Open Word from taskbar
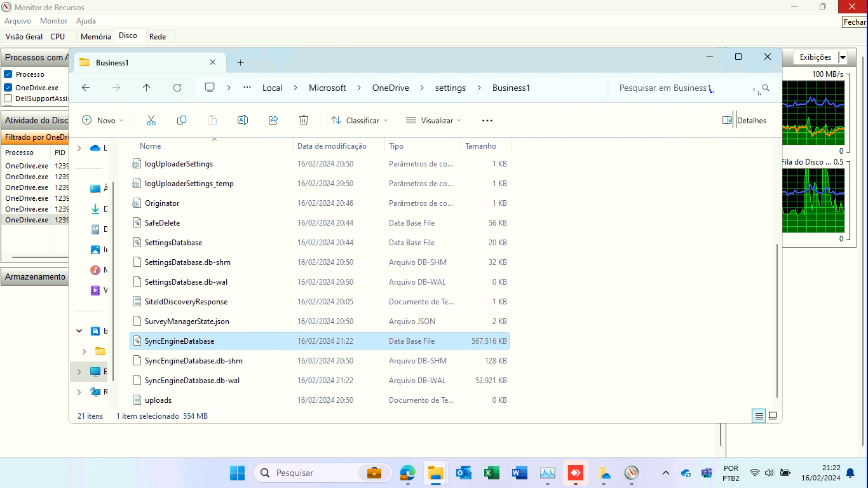Image resolution: width=868 pixels, height=488 pixels. coord(519,473)
